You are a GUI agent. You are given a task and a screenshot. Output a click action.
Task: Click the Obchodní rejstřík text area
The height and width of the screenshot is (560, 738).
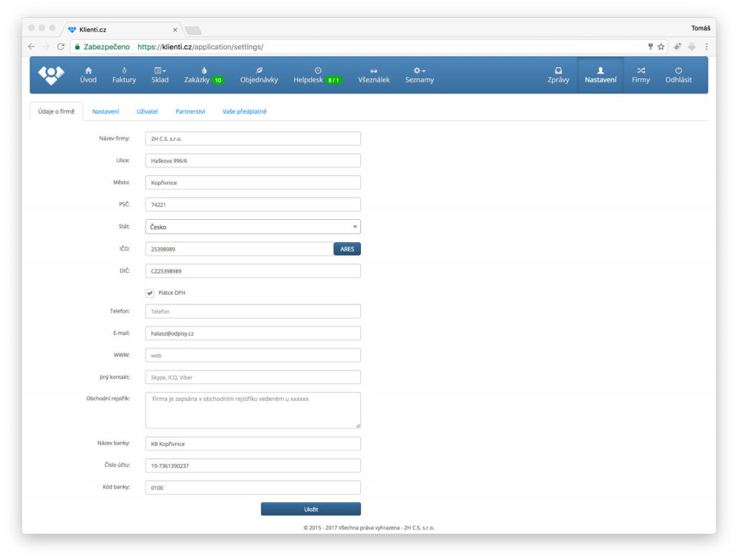coord(252,410)
